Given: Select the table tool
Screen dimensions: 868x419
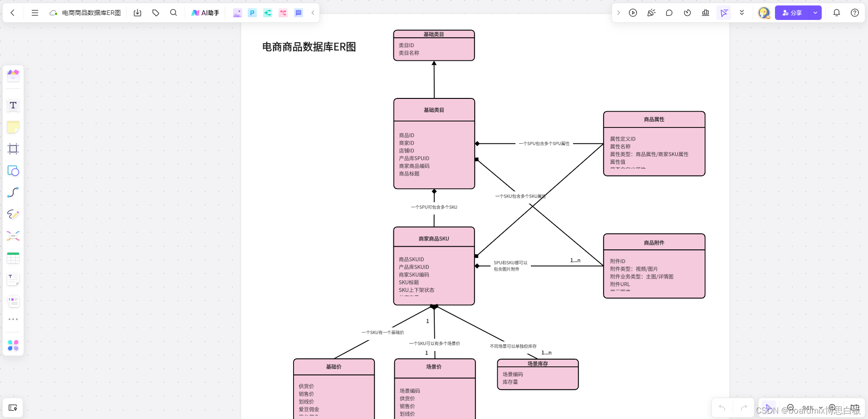Looking at the screenshot, I should 13,258.
